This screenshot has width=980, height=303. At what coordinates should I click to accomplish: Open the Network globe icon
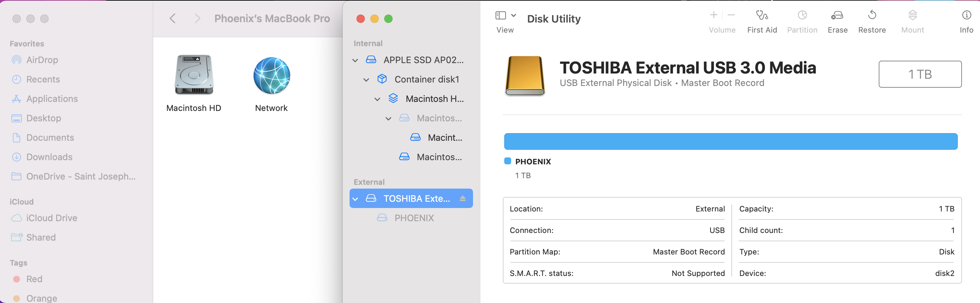click(x=271, y=76)
